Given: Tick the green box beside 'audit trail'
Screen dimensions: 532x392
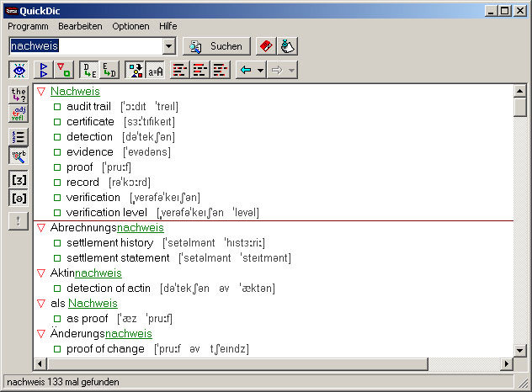Looking at the screenshot, I should point(57,107).
